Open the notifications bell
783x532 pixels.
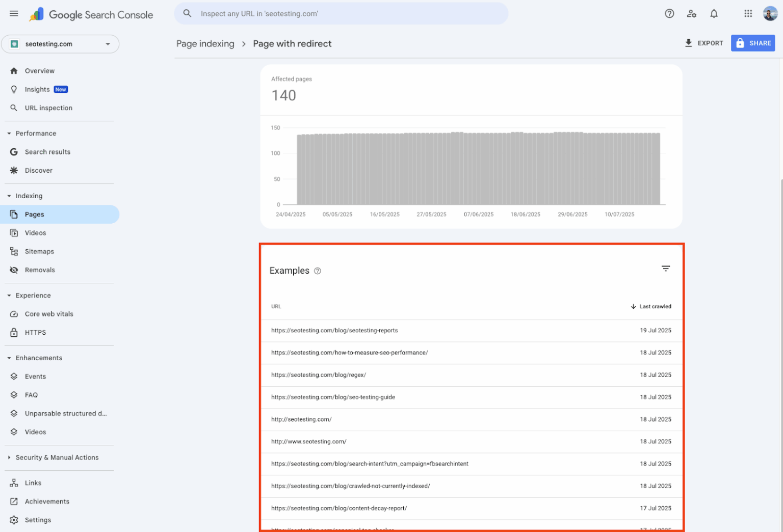point(714,14)
